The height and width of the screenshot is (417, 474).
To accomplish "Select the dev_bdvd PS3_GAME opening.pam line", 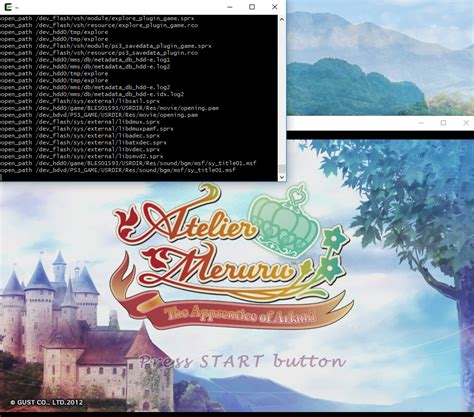I will tap(99, 115).
